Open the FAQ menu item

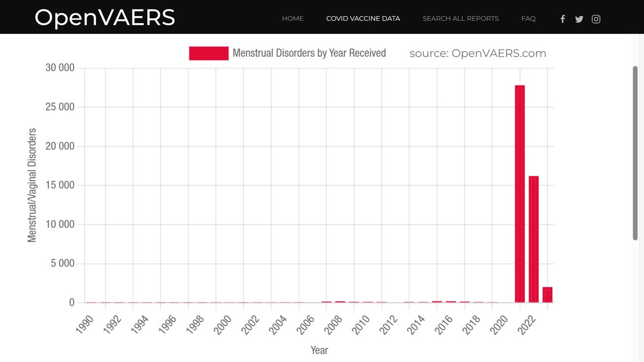point(529,19)
